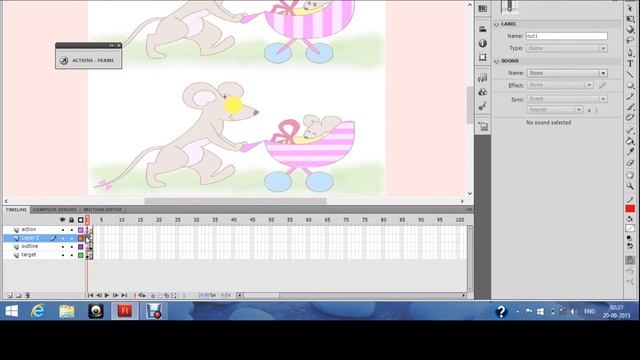
Task: Switch to the Compiler Errors tab
Action: pyautogui.click(x=55, y=209)
